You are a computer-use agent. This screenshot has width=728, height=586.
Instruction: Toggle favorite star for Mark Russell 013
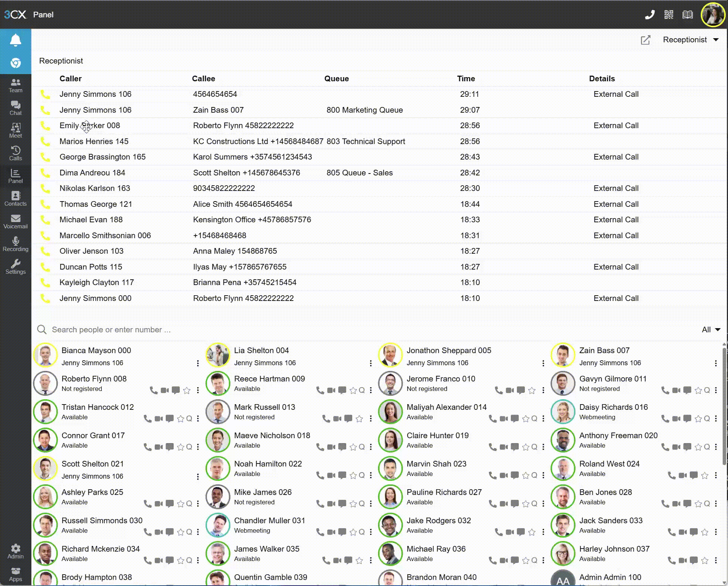point(359,419)
